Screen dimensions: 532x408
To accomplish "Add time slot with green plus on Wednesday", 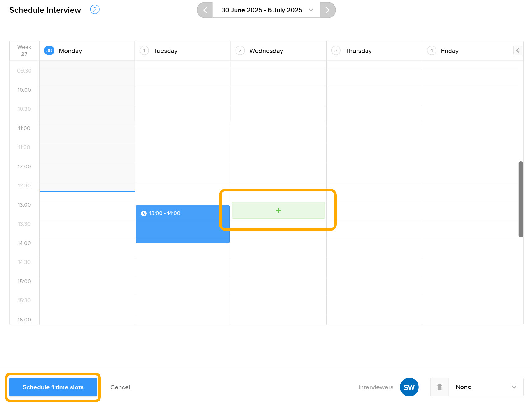I will (278, 210).
